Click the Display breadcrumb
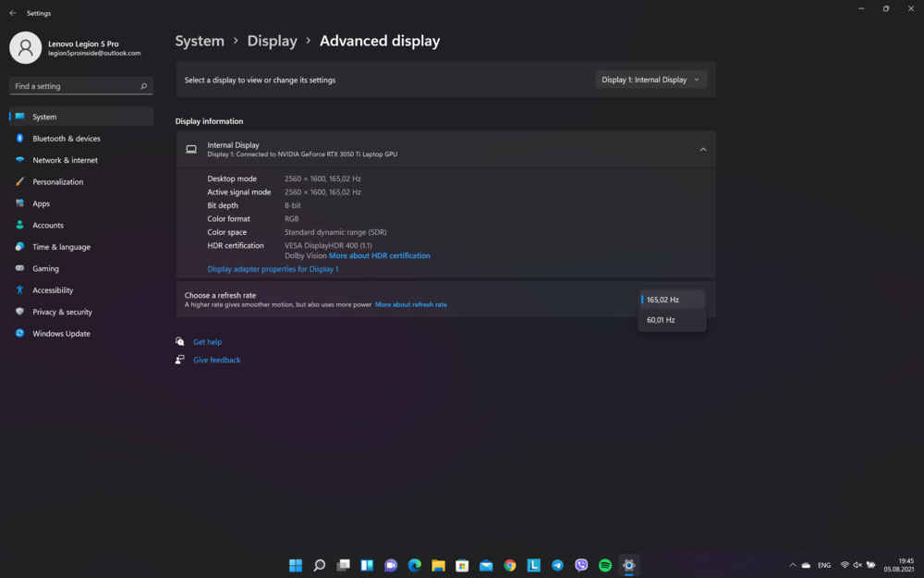 [x=273, y=41]
